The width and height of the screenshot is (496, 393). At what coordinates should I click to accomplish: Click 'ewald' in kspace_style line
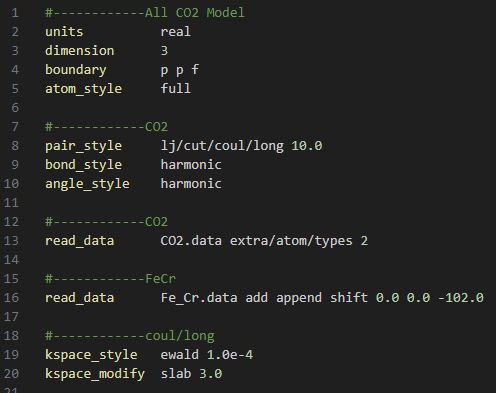[x=180, y=355]
